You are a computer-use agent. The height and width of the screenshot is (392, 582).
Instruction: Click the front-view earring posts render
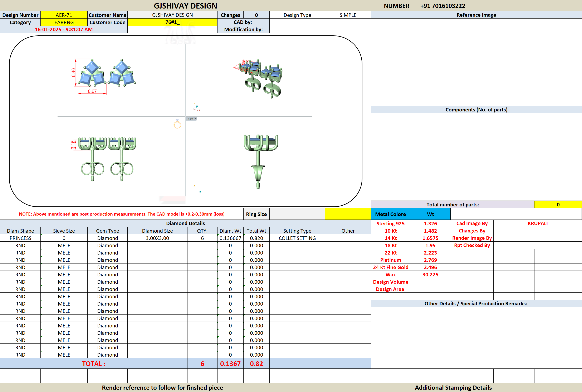coord(107,159)
